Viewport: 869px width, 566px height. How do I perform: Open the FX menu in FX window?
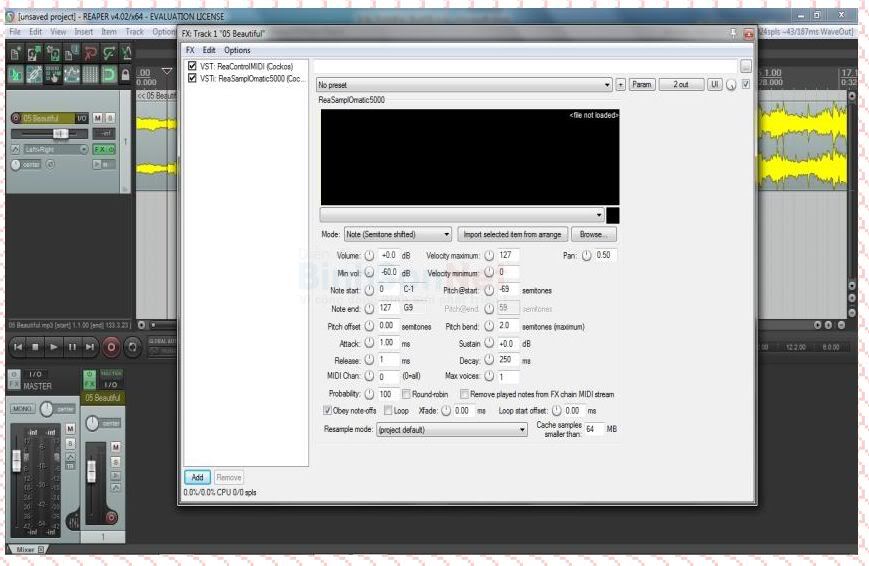point(190,50)
